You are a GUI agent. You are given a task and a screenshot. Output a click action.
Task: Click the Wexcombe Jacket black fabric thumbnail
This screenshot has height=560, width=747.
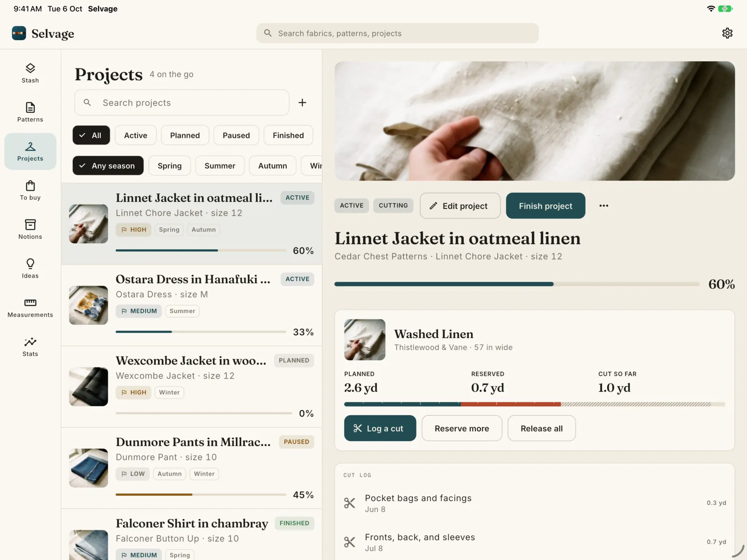[88, 386]
